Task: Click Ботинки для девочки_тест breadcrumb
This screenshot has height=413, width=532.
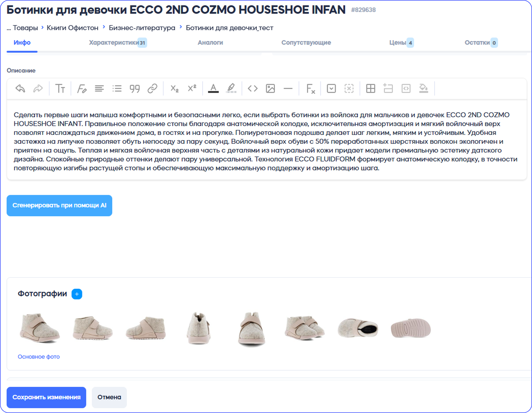Action: [x=229, y=28]
